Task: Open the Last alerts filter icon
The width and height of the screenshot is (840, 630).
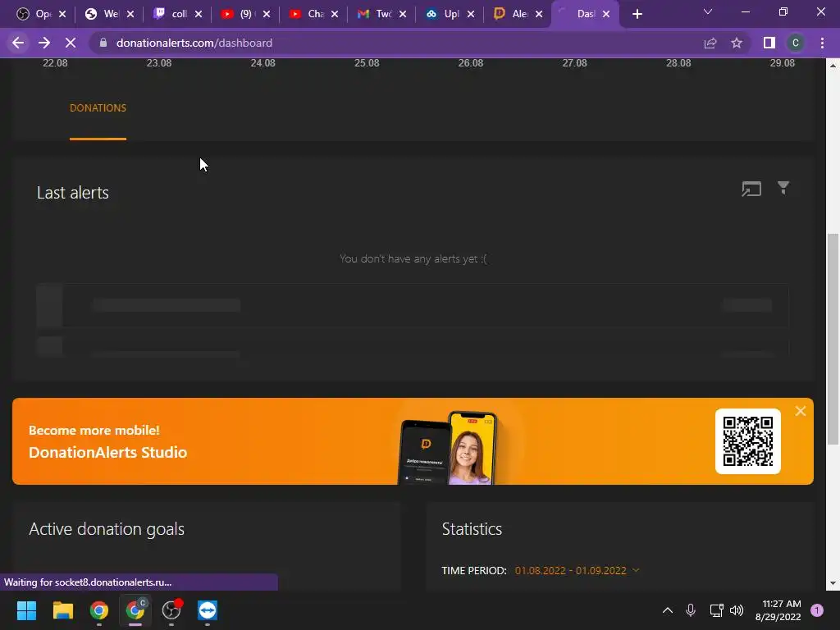Action: point(783,188)
